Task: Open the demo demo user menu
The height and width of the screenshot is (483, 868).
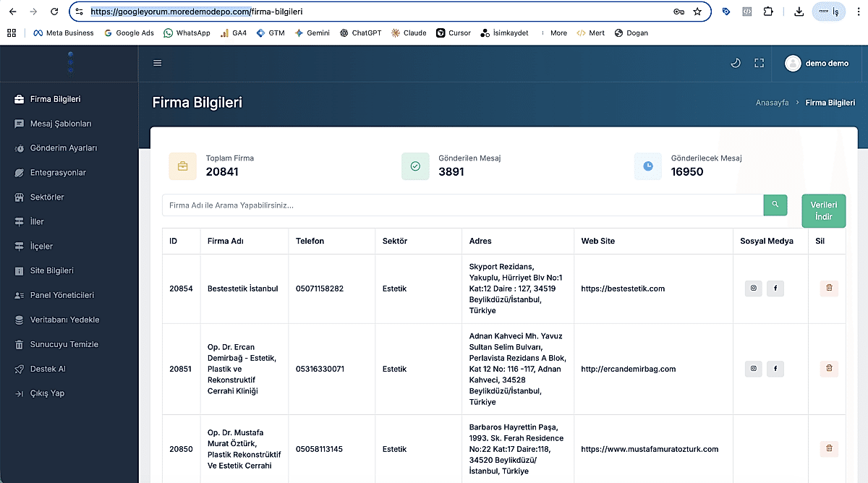Action: (817, 63)
